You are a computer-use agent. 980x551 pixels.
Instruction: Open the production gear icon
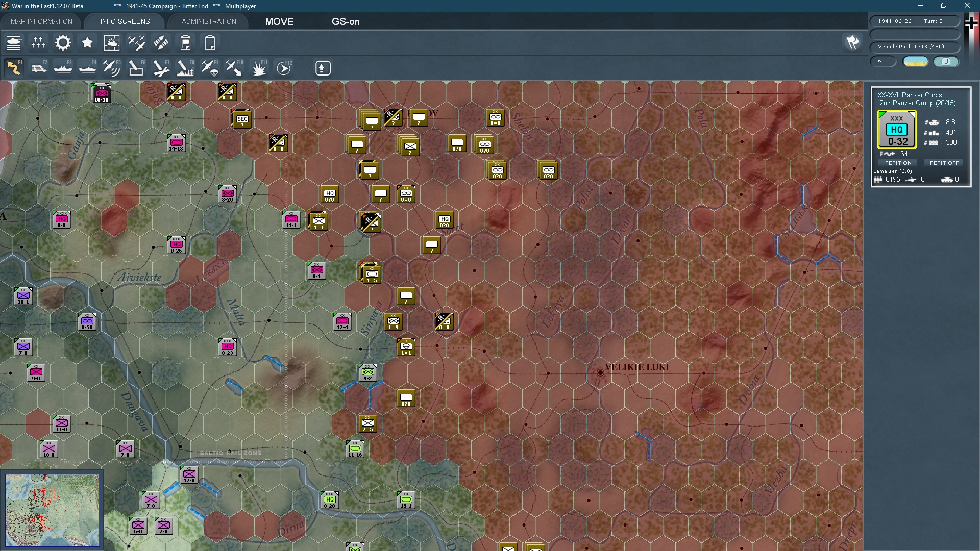tap(63, 43)
